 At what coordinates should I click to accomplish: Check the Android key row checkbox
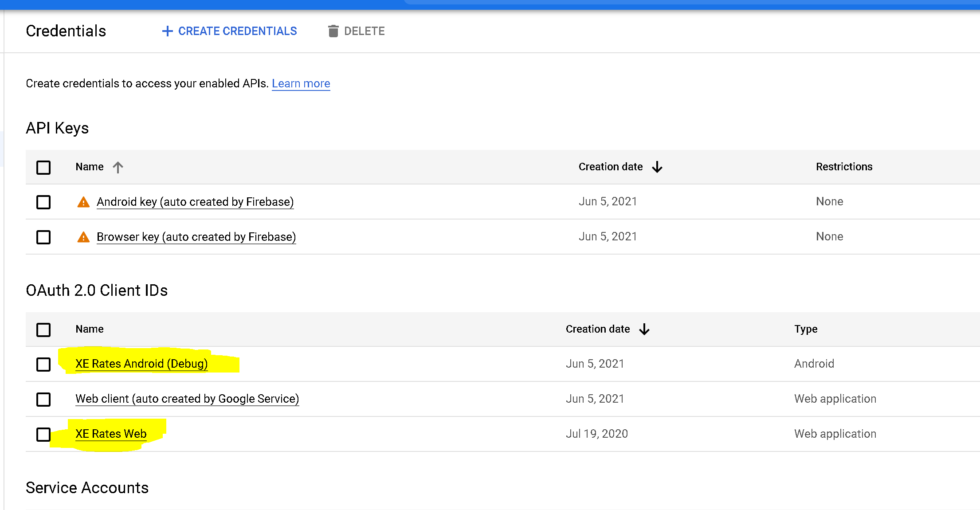click(x=43, y=202)
